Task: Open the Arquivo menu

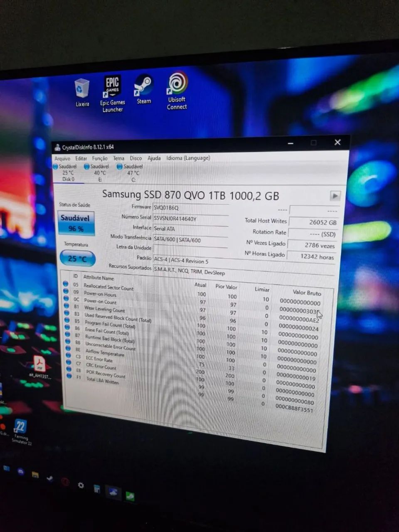Action: [62, 158]
